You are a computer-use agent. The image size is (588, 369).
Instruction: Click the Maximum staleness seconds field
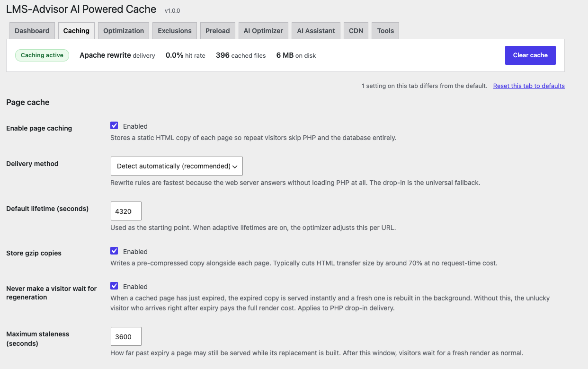pyautogui.click(x=126, y=336)
